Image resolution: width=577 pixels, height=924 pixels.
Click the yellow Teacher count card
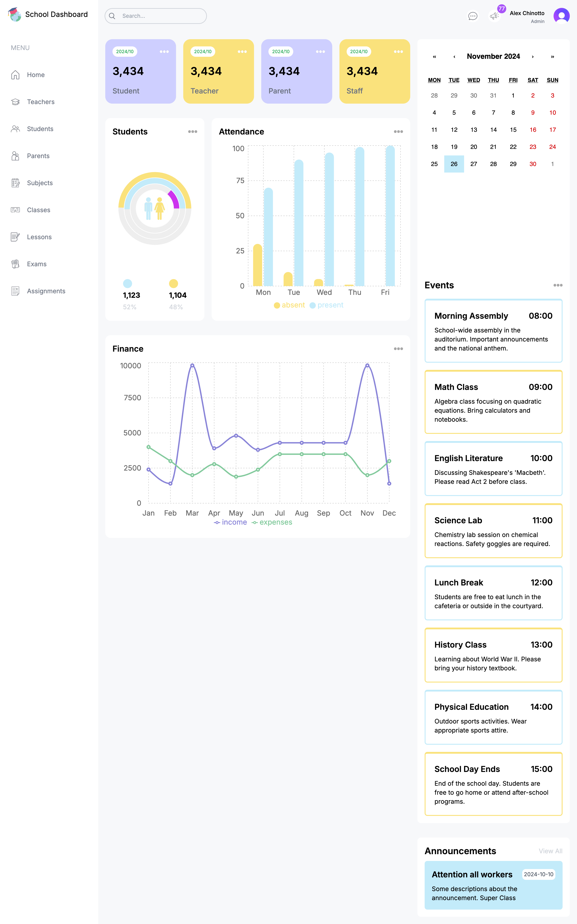pyautogui.click(x=218, y=71)
